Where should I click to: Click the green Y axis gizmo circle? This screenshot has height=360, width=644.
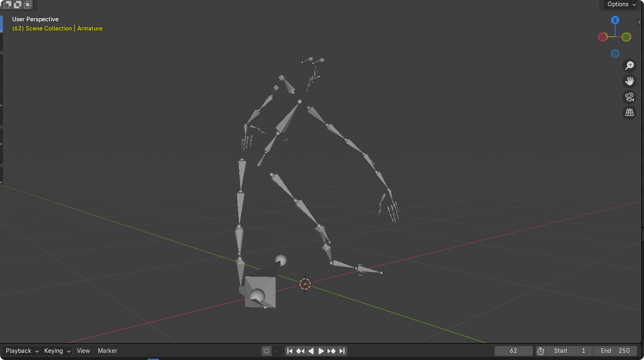click(x=626, y=37)
